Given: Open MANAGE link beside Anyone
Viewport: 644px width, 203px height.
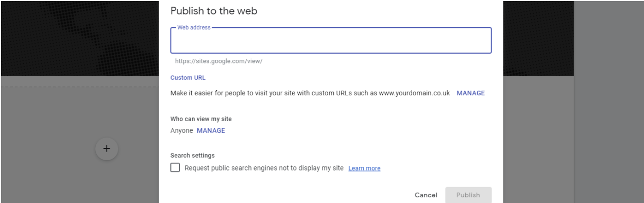Looking at the screenshot, I should (x=211, y=130).
